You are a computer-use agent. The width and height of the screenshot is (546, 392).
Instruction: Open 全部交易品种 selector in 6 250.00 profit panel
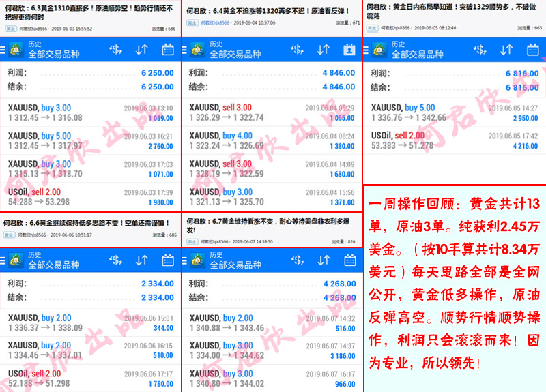pos(54,54)
